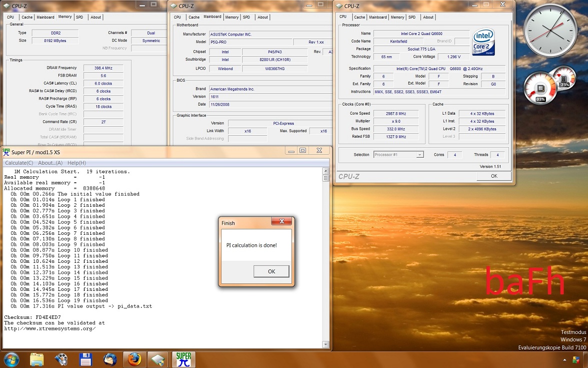This screenshot has height=368, width=588.
Task: Click Super PI scrollbar up arrow
Action: pyautogui.click(x=325, y=171)
